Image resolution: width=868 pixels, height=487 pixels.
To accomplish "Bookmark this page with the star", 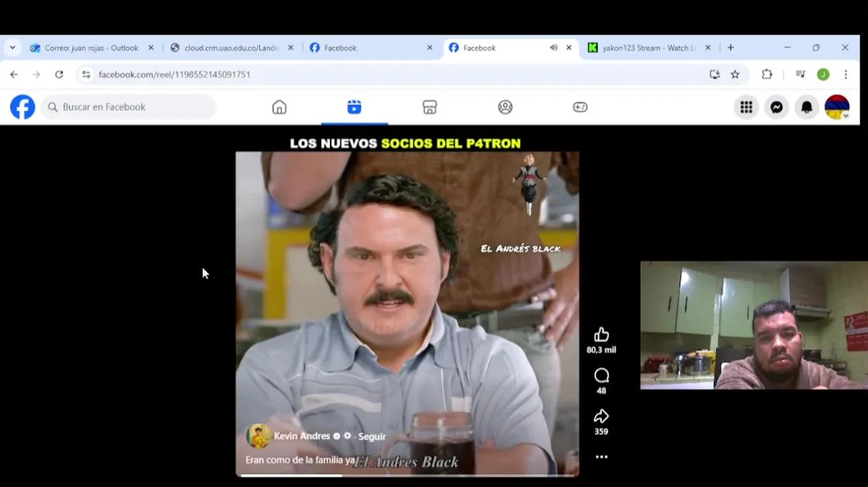I will point(736,74).
